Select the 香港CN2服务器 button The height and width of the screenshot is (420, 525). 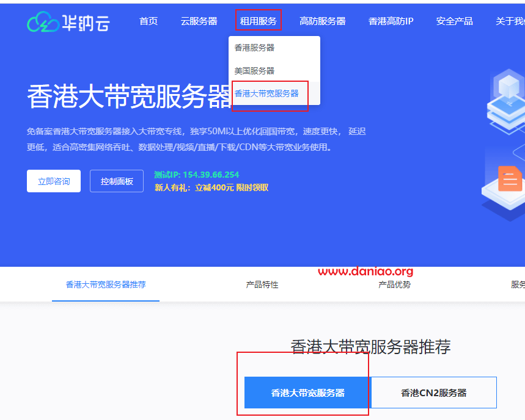[433, 393]
